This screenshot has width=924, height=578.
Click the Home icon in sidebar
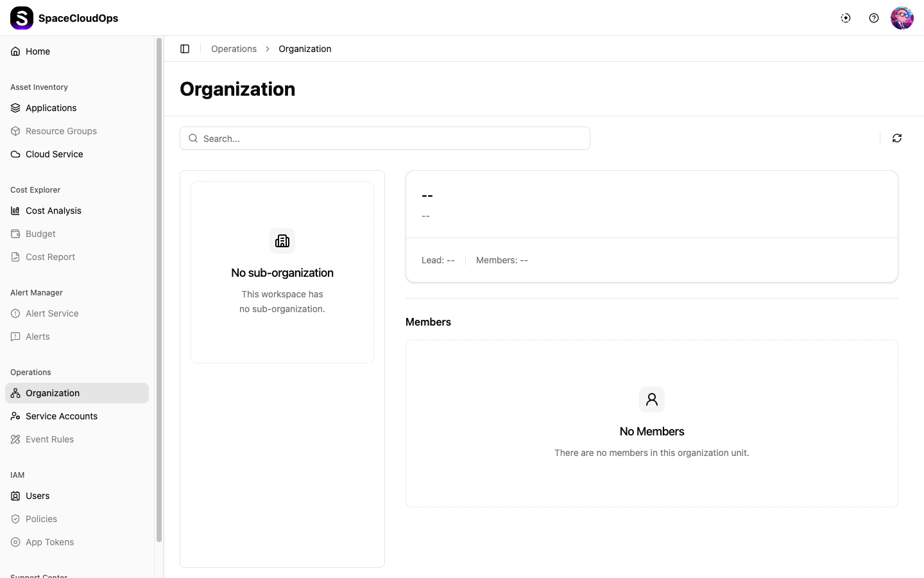tap(15, 51)
